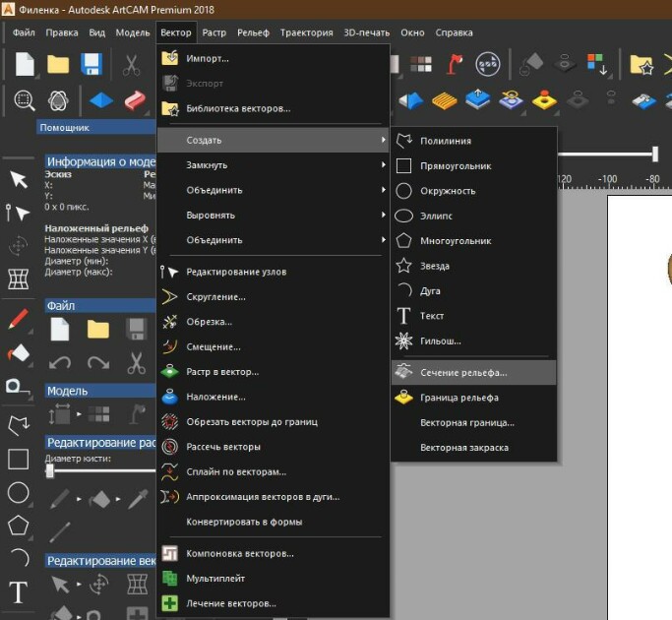Select the Arc tool in left sidebar
The width and height of the screenshot is (672, 620).
pos(20,557)
